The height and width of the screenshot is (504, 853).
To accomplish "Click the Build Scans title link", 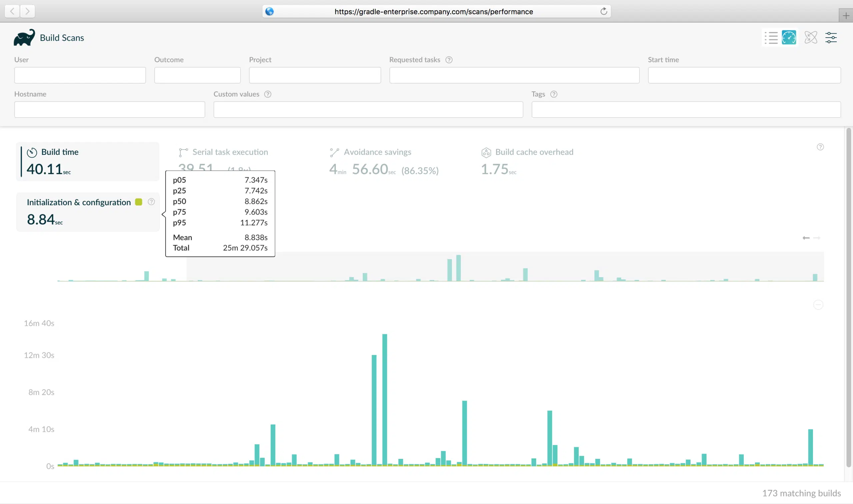I will click(62, 38).
